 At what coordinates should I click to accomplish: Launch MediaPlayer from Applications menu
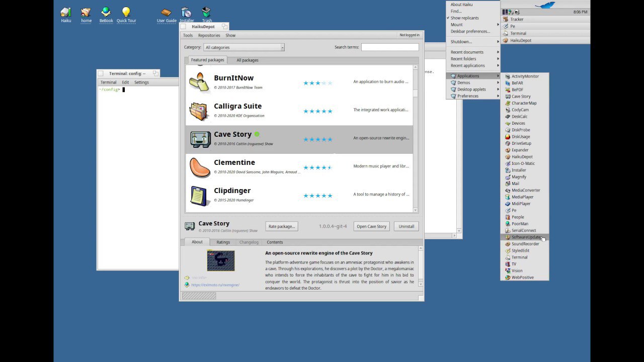tap(525, 197)
